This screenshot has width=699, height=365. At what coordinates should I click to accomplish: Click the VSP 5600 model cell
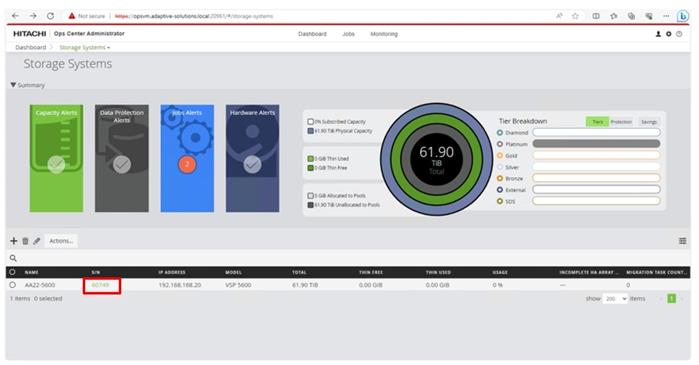238,285
